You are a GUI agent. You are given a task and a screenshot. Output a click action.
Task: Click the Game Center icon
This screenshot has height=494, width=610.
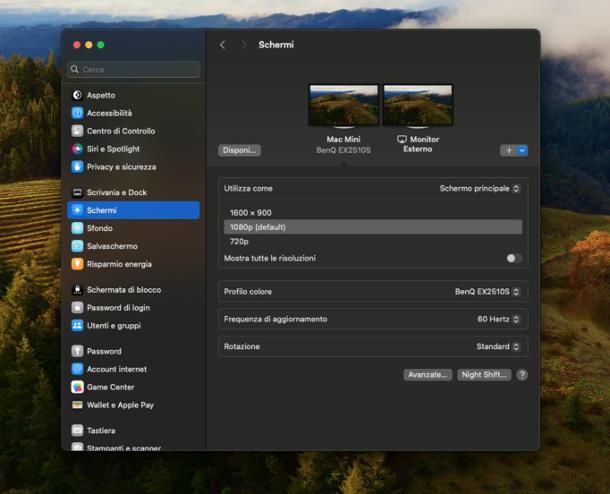(77, 387)
